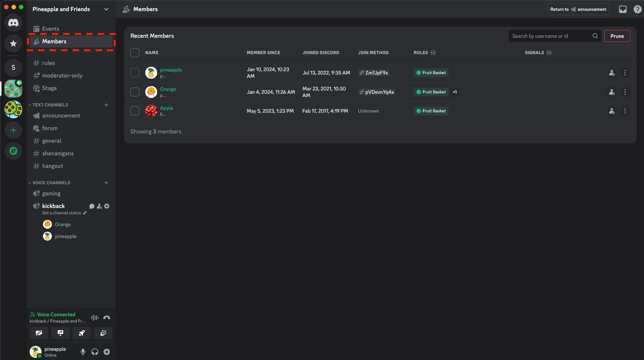Open the Nitro star icon in server sidebar

click(x=13, y=43)
